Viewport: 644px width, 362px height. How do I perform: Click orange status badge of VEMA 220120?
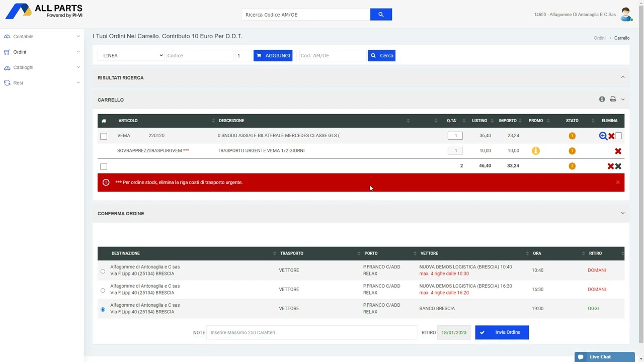click(572, 136)
